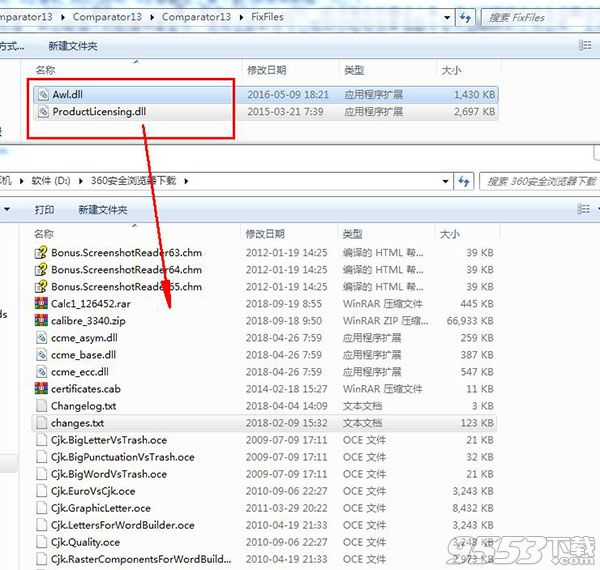This screenshot has height=570, width=600.
Task: Expand the chevron after 360安全浏览器下载 breadcrumb
Action: click(x=185, y=181)
